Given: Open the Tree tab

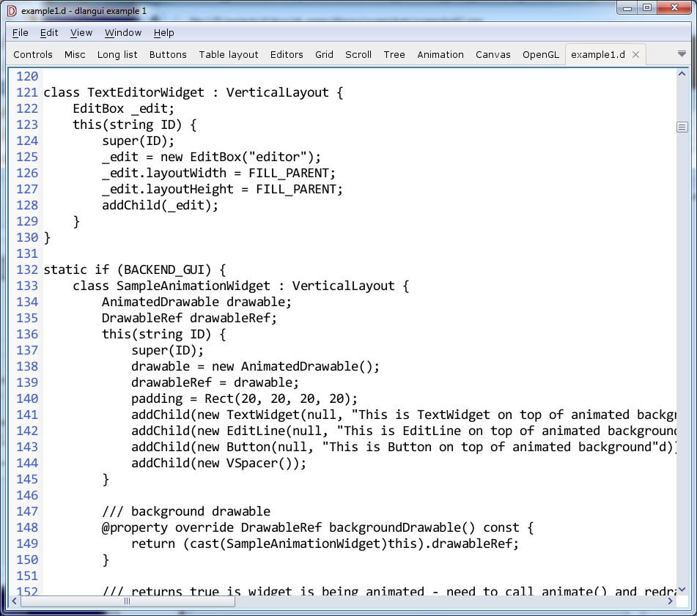Looking at the screenshot, I should [394, 55].
